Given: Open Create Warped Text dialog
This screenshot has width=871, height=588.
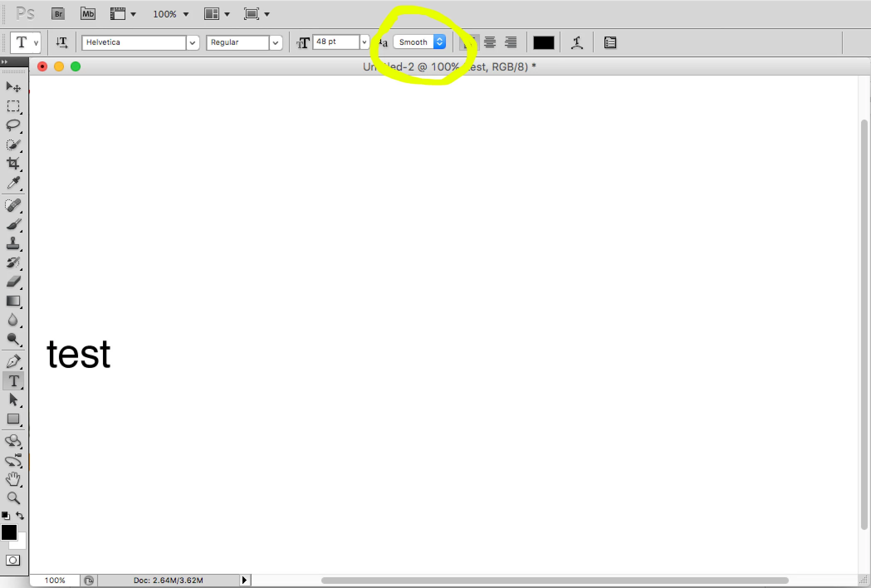Looking at the screenshot, I should coord(577,42).
